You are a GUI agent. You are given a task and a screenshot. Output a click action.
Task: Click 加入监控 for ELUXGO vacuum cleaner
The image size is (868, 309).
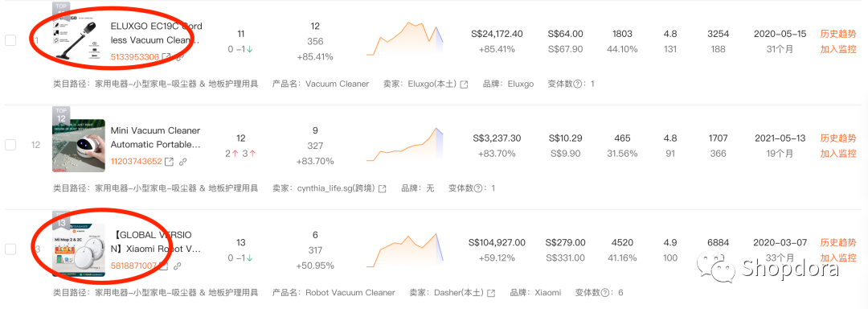point(838,49)
